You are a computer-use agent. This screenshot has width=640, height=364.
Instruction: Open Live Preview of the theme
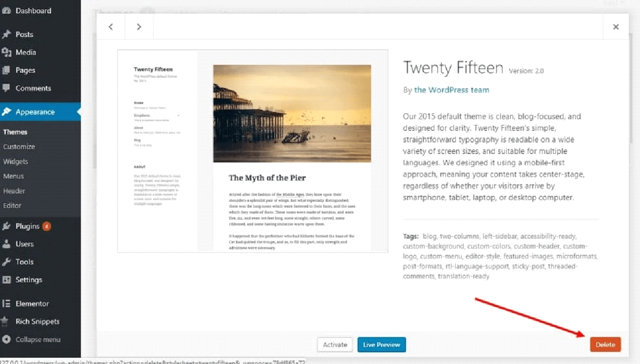(x=381, y=344)
